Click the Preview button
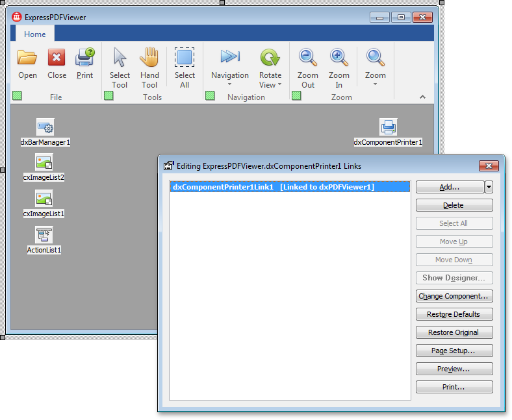Viewport: 512px width, 420px height. [454, 369]
